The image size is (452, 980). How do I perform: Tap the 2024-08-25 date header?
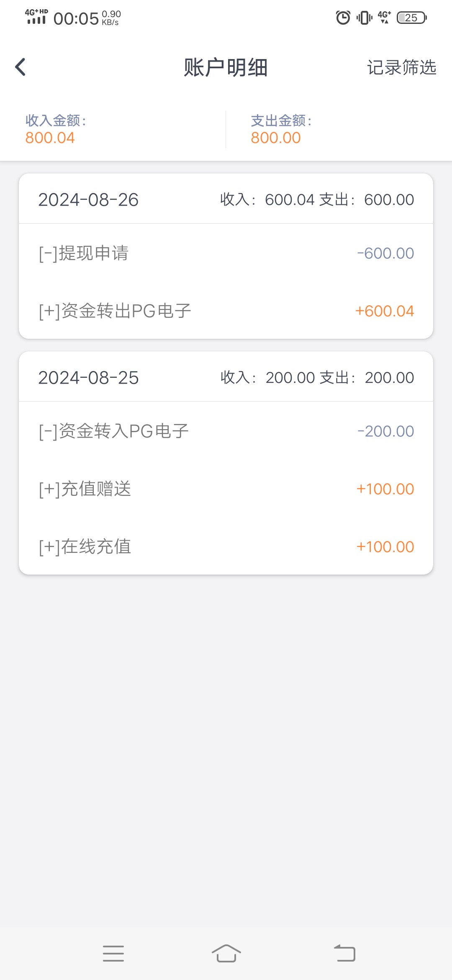pyautogui.click(x=88, y=378)
